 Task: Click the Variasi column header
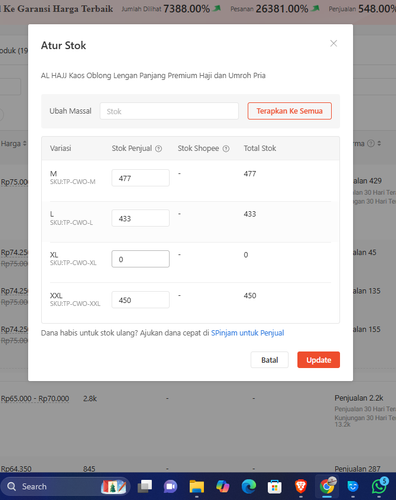point(60,148)
